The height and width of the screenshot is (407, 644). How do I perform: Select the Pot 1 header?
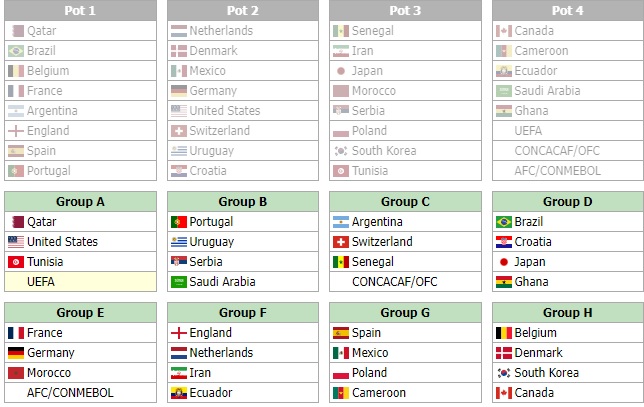(80, 10)
